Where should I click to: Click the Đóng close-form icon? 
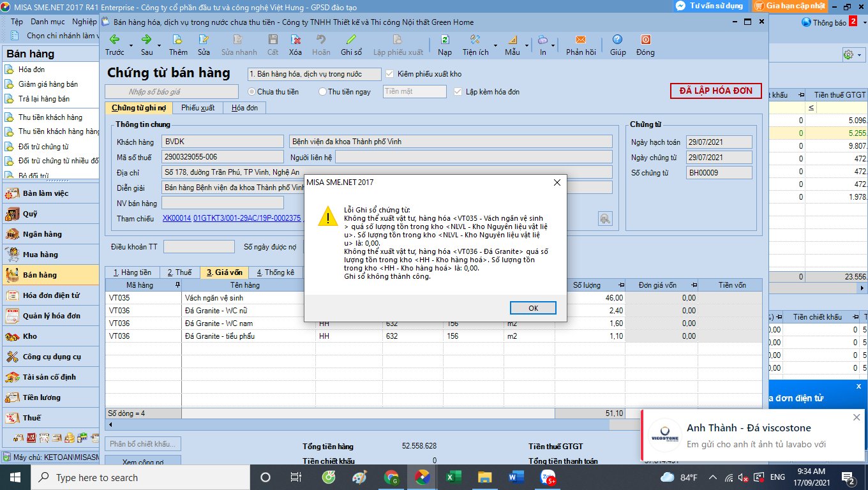tap(645, 40)
